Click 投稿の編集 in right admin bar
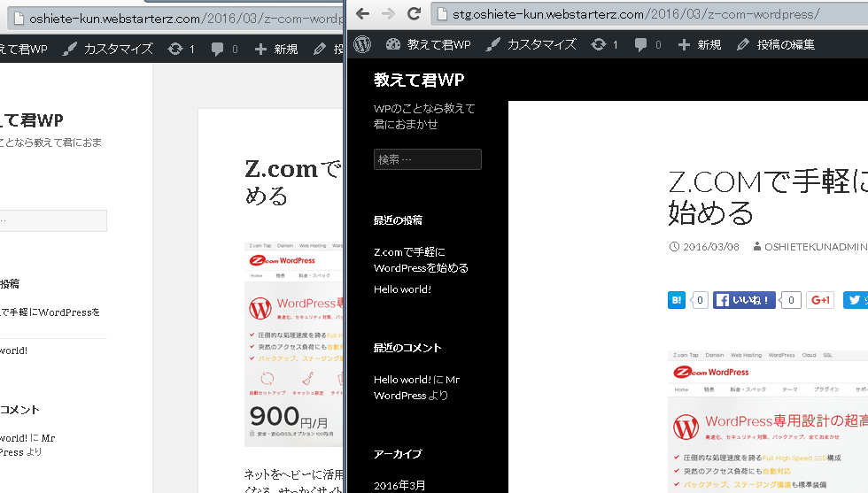Screen dimensions: 868x493 click(776, 44)
